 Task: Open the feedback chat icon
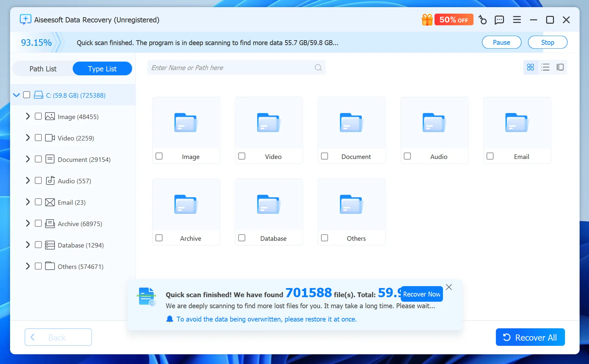(x=499, y=20)
